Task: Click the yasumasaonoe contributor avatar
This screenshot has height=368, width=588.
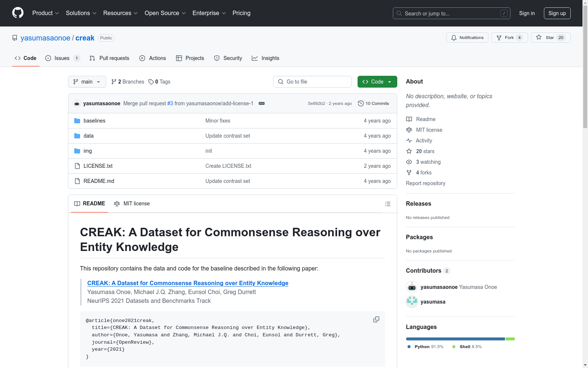Action: coord(412,287)
